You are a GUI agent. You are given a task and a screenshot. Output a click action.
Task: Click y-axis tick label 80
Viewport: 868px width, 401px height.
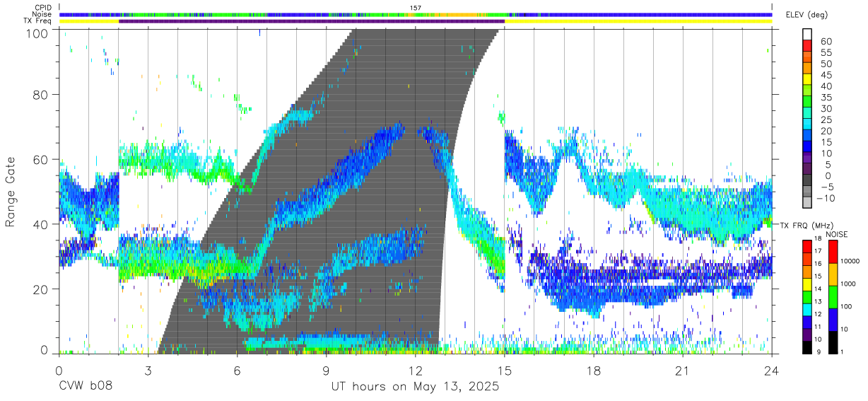tap(42, 96)
